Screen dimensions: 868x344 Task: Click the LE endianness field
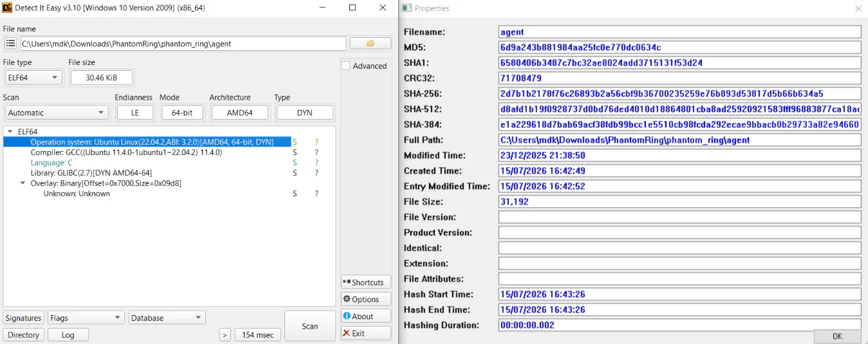click(x=135, y=113)
